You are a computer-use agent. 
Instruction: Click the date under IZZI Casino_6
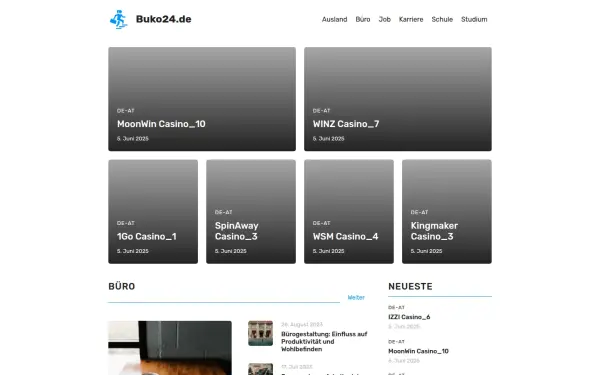[404, 326]
